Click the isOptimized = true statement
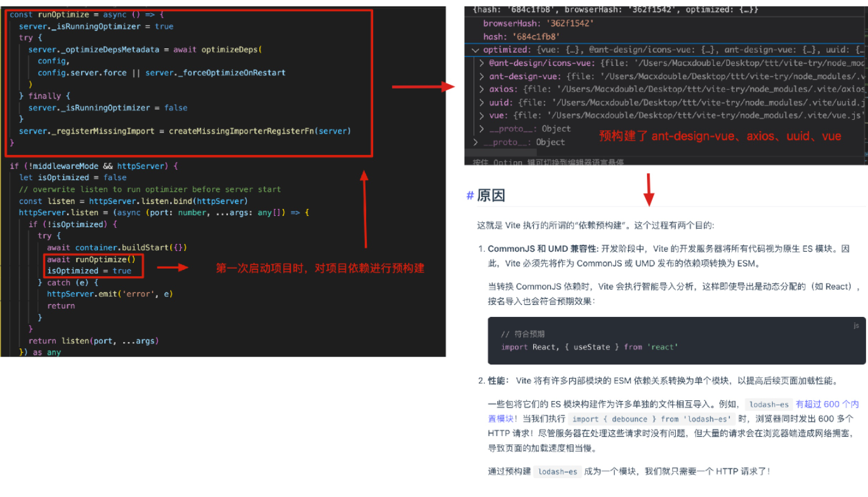Viewport: 868px width, 497px height. coord(89,270)
